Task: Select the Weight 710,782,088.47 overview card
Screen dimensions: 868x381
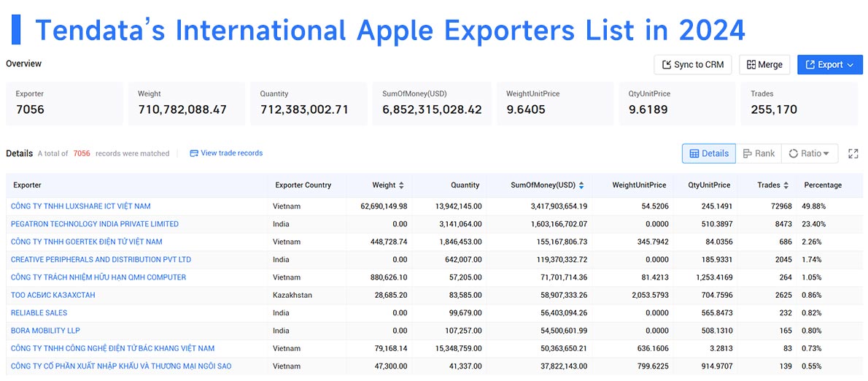Action: click(187, 104)
